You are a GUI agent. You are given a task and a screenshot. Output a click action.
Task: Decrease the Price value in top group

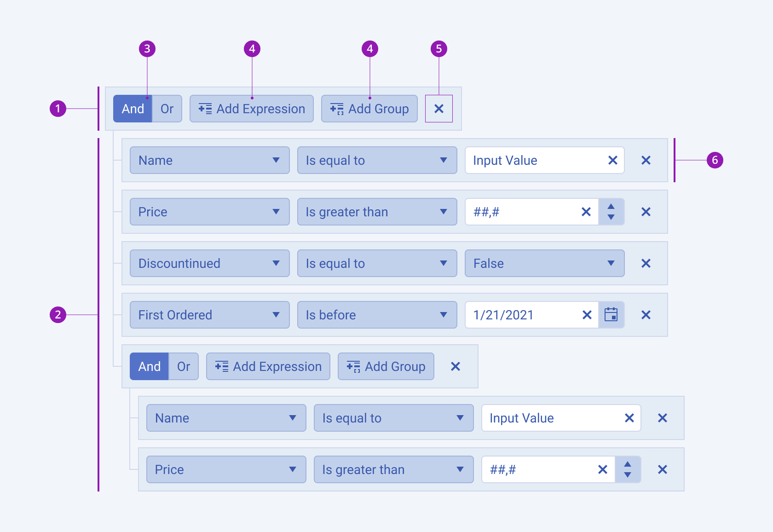pyautogui.click(x=611, y=217)
